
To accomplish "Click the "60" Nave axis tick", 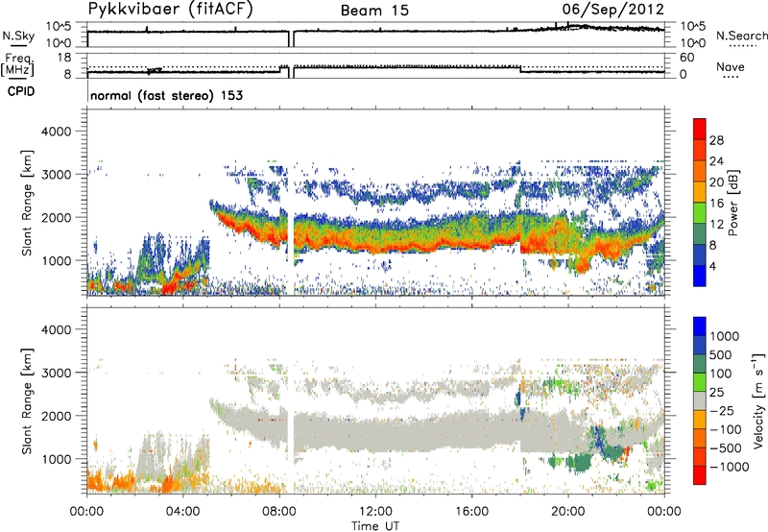I will 686,58.
